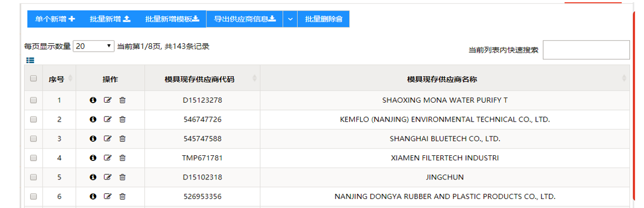The width and height of the screenshot is (644, 208).
Task: Sort by 模具现存供应商代码 column header
Action: click(x=202, y=78)
